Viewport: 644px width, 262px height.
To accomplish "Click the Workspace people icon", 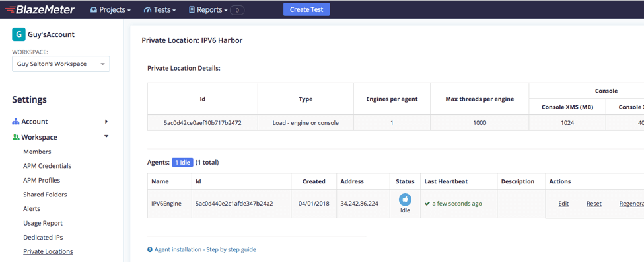I will pos(16,138).
